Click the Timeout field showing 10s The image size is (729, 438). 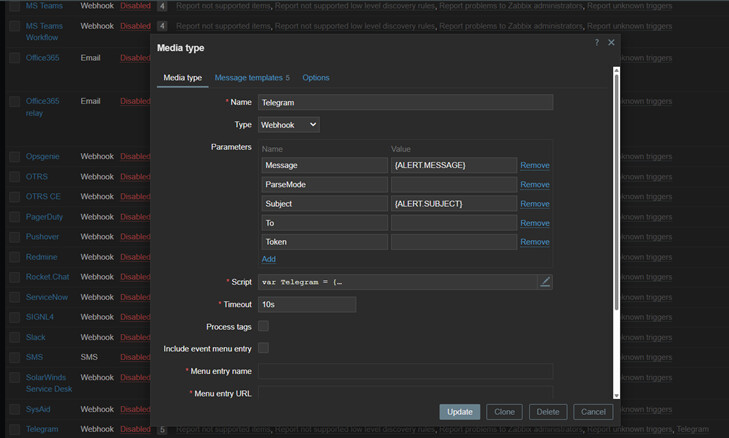coord(307,305)
